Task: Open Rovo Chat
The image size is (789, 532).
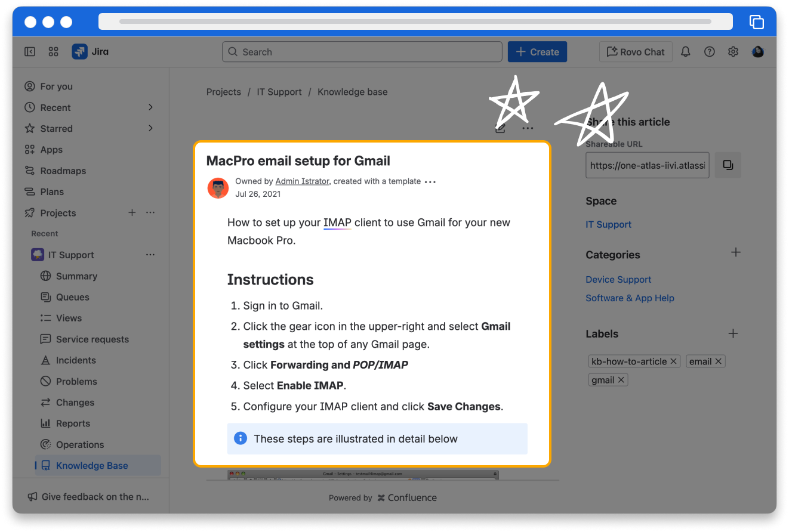Action: click(636, 52)
